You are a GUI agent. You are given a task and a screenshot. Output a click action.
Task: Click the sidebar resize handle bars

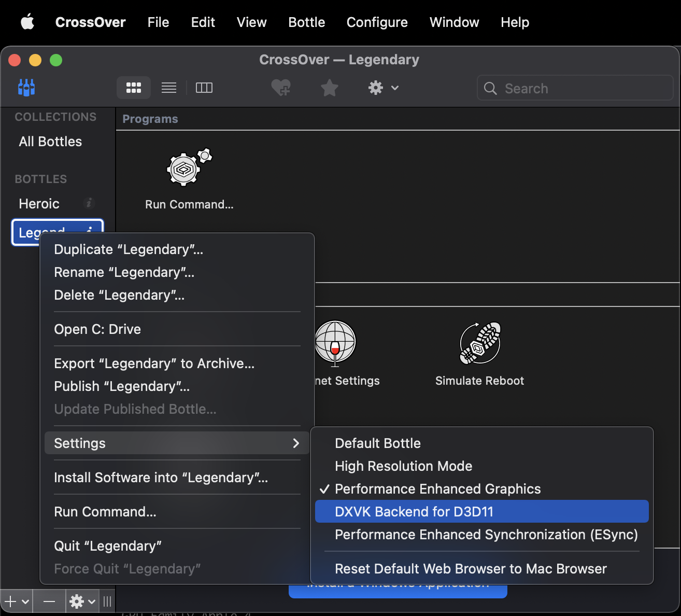(x=107, y=601)
